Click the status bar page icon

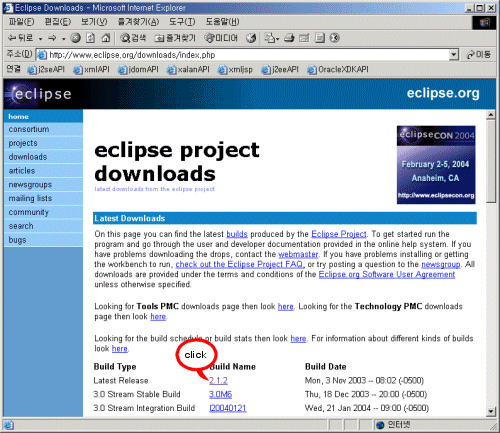[8, 425]
